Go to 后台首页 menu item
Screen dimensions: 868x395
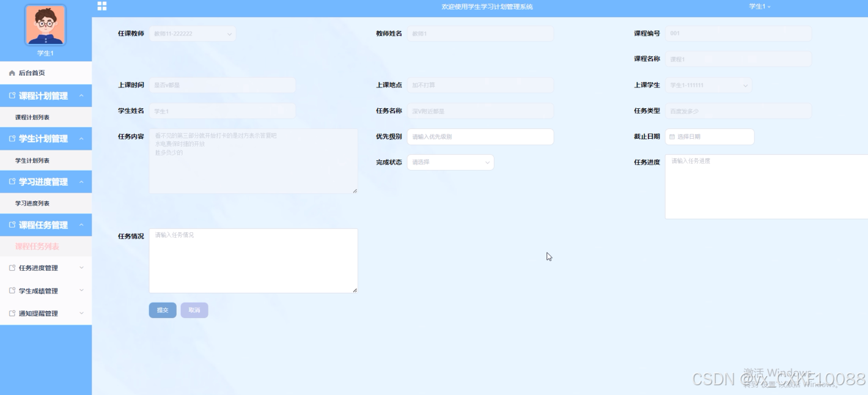[x=46, y=73]
